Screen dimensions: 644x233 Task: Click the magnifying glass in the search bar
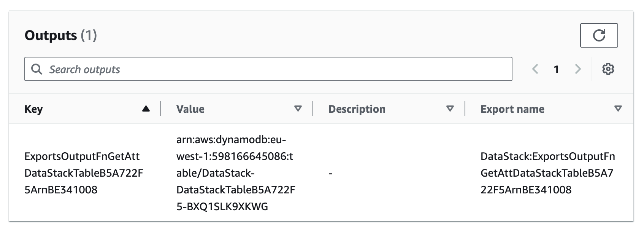[37, 69]
